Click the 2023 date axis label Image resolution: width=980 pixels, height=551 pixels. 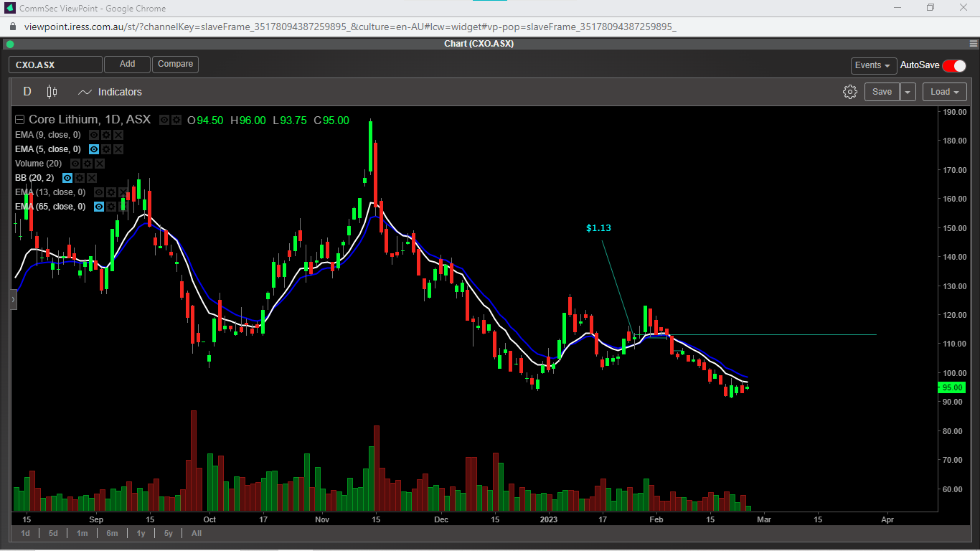click(x=548, y=519)
